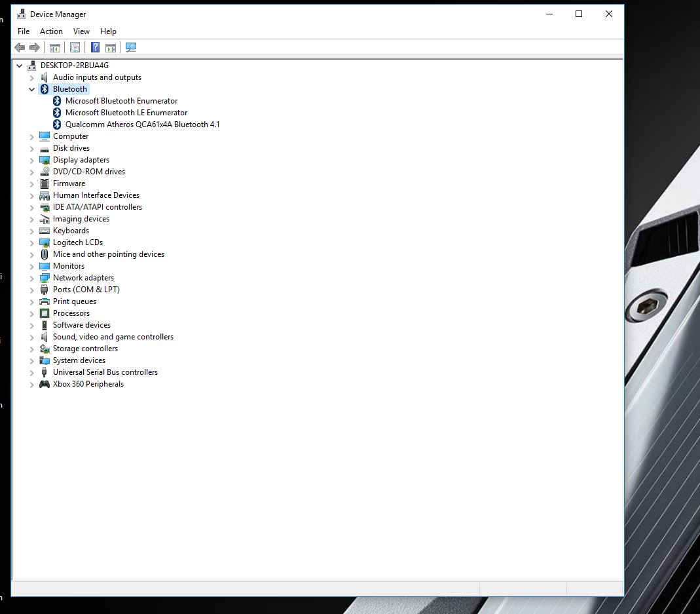This screenshot has height=614, width=700.
Task: Expand the Disk drives category
Action: (x=31, y=148)
